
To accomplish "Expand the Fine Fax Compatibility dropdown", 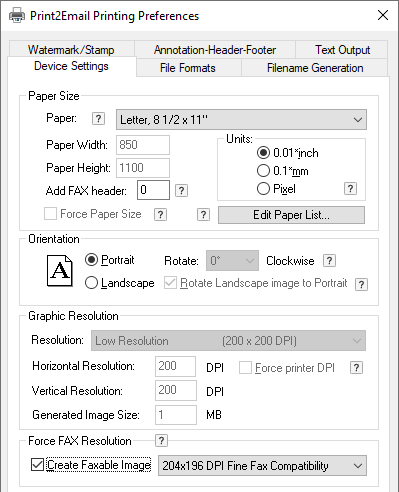I will [262, 465].
